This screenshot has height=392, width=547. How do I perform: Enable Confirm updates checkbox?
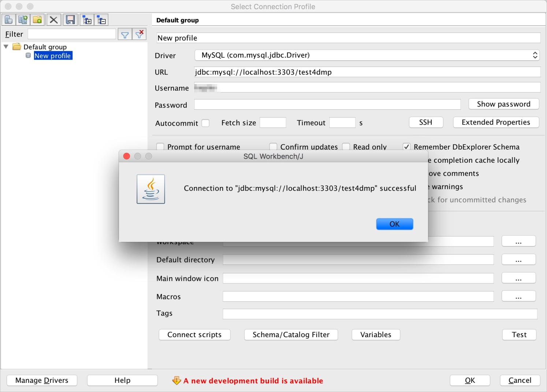[x=273, y=147]
